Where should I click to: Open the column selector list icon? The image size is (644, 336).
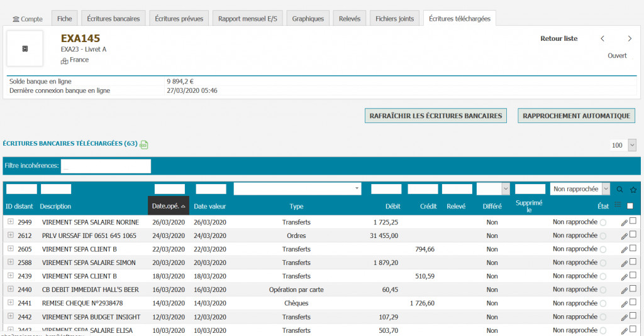[618, 205]
